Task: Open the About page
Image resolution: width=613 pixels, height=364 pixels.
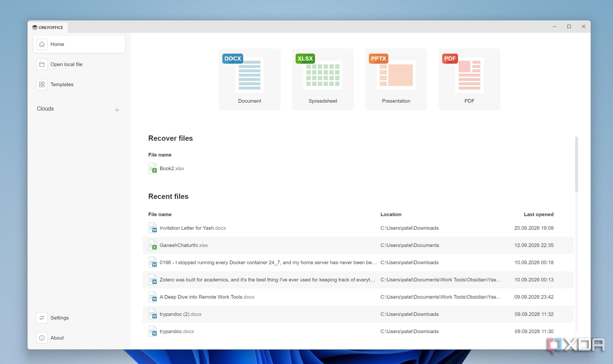Action: pyautogui.click(x=79, y=338)
